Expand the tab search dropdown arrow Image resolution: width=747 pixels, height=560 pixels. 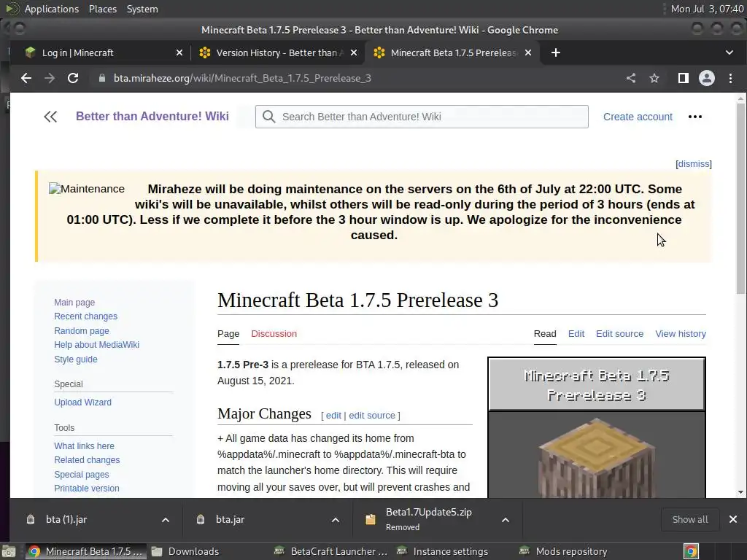(x=729, y=52)
